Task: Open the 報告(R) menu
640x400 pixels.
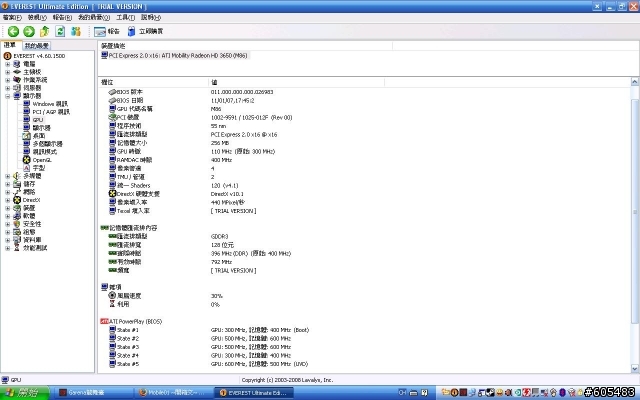Action: click(x=62, y=18)
